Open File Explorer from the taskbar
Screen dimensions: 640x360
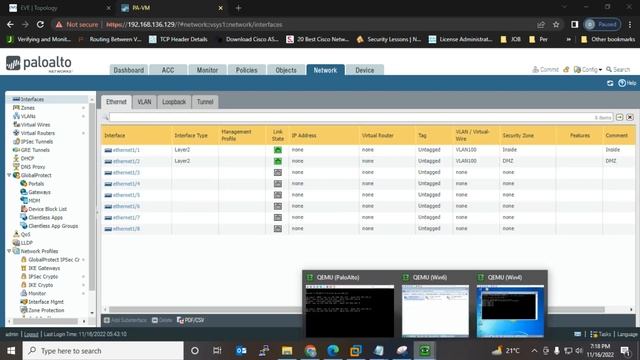click(287, 351)
